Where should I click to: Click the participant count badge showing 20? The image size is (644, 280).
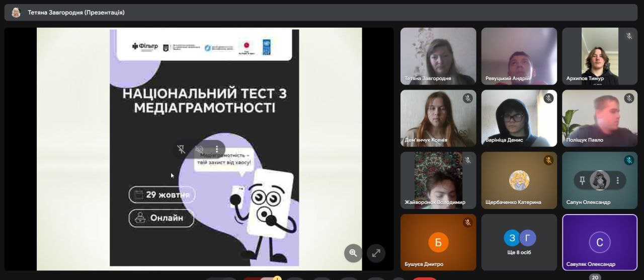tap(595, 277)
